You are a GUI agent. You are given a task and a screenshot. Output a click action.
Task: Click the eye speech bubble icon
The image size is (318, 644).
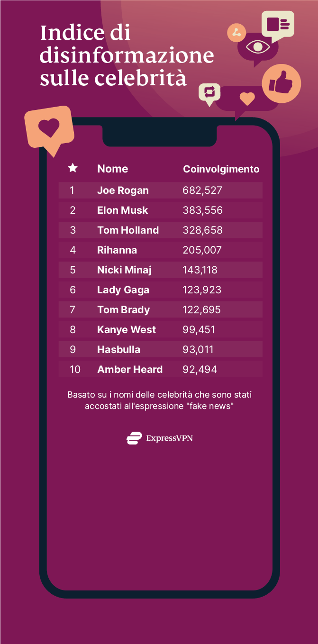257,47
